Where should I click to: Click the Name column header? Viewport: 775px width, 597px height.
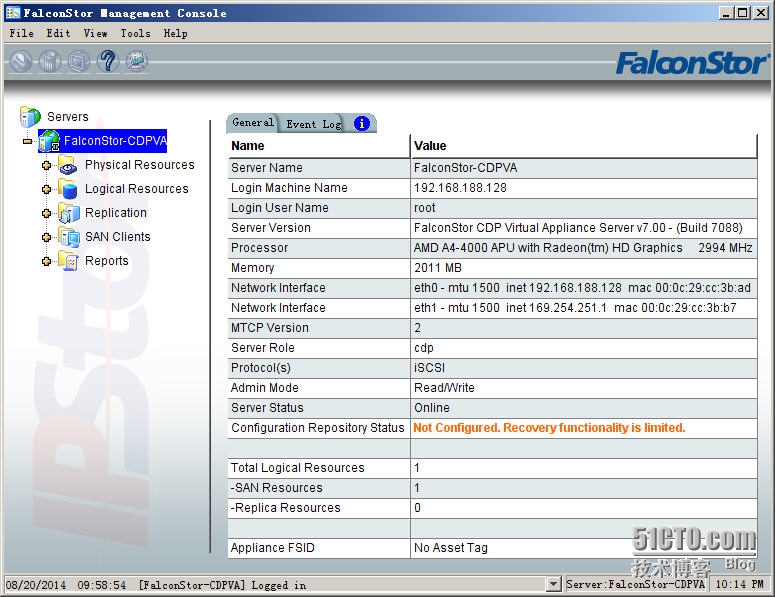[x=319, y=146]
